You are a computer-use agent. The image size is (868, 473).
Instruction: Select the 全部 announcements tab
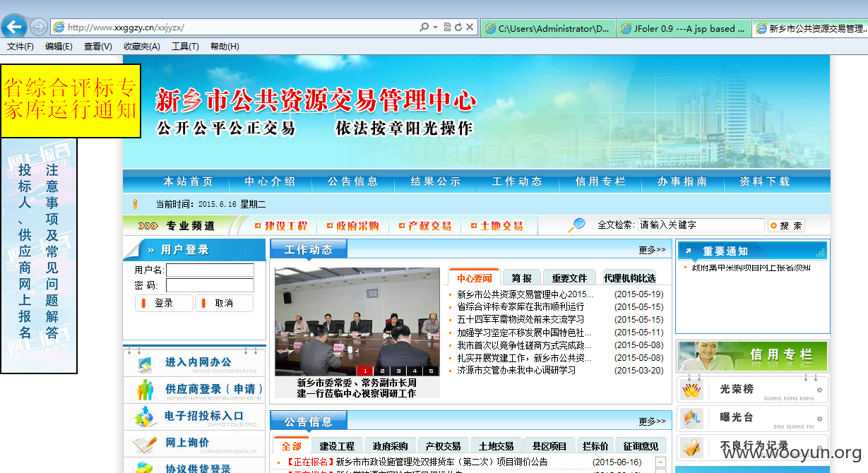click(x=291, y=446)
